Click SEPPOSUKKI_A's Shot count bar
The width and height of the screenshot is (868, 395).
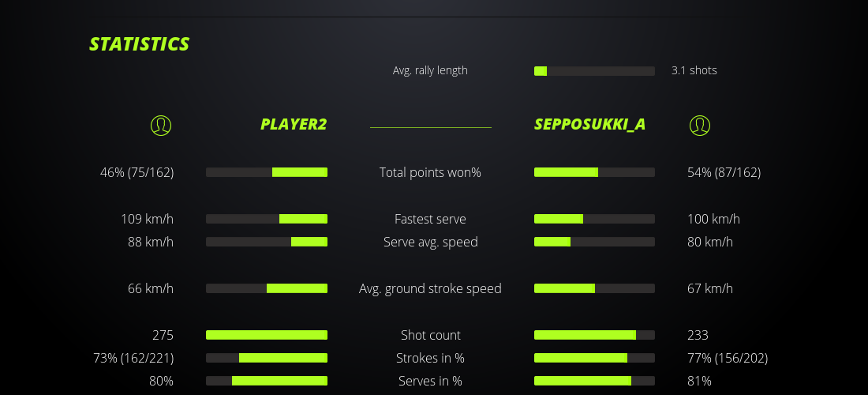594,335
